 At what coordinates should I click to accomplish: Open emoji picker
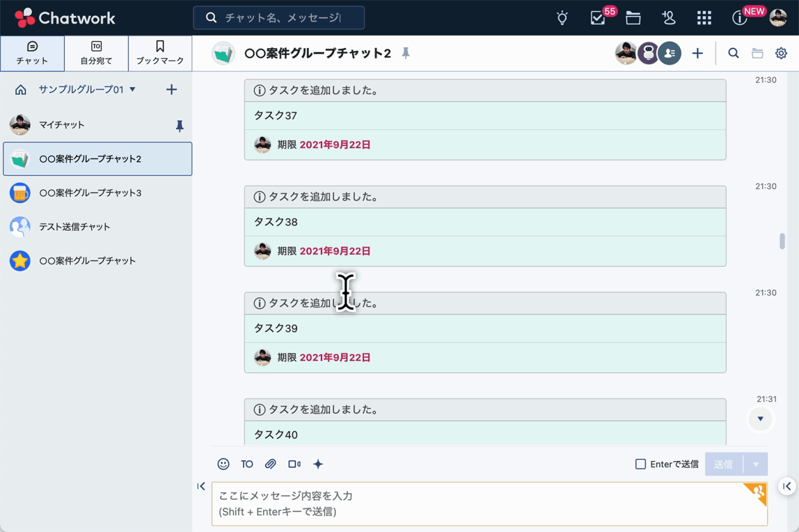click(223, 464)
